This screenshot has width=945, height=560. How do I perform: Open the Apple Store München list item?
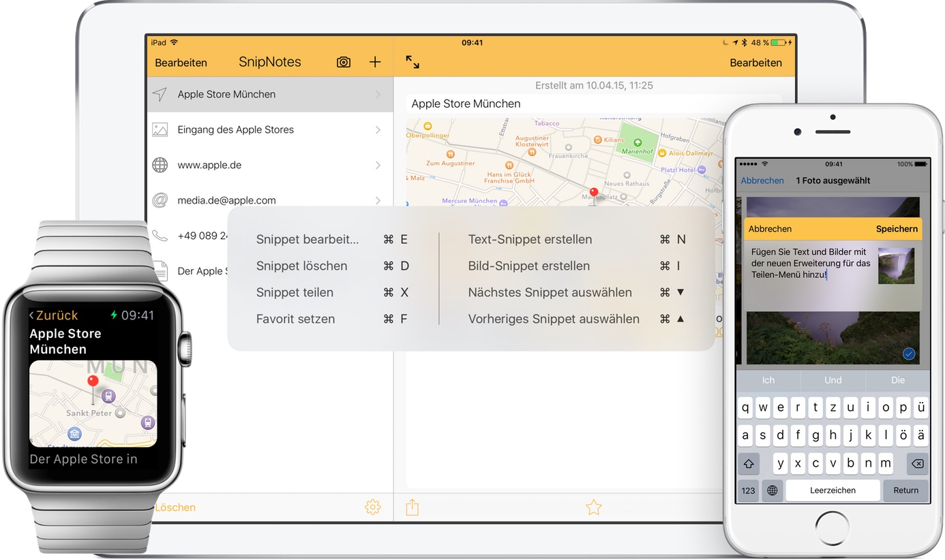coord(270,95)
